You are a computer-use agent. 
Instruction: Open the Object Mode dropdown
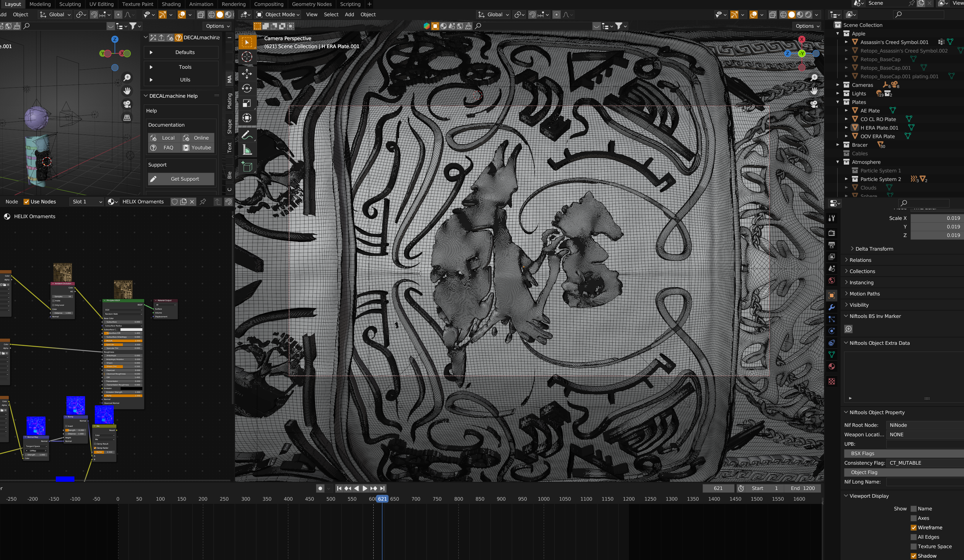(278, 14)
